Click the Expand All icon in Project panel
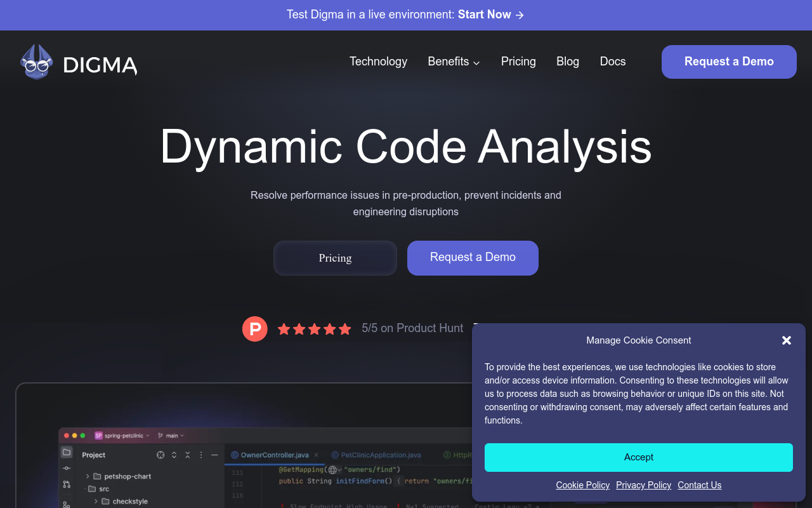The image size is (812, 508). coord(174,455)
